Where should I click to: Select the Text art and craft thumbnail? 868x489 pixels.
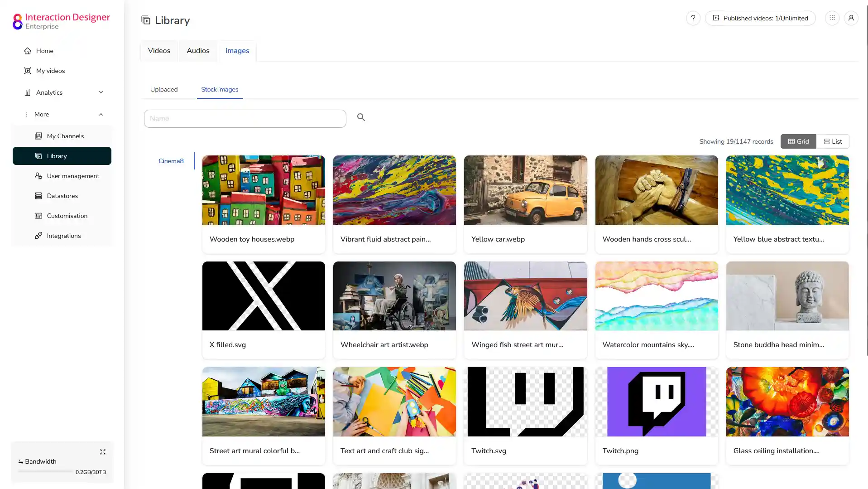[x=394, y=402]
